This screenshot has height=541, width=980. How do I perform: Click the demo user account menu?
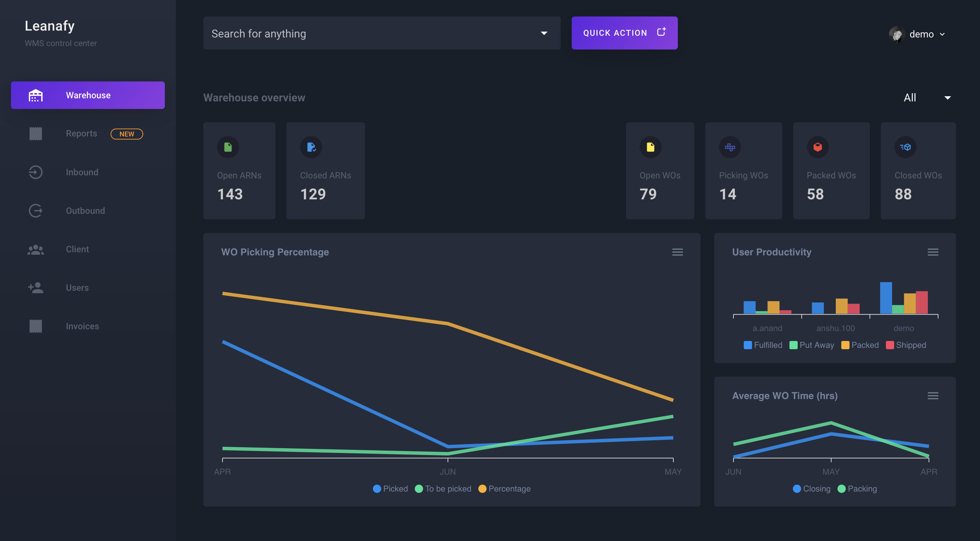[921, 33]
